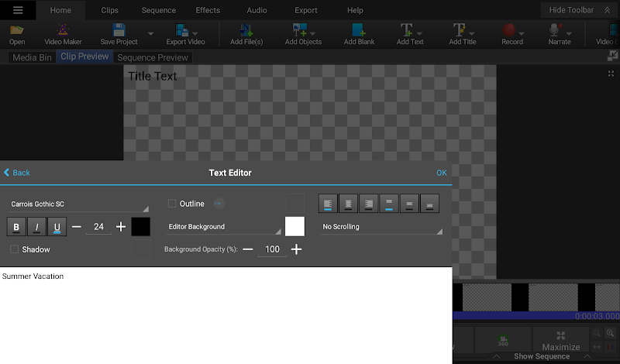Click the Add Text icon
This screenshot has width=620, height=364.
pos(406,30)
